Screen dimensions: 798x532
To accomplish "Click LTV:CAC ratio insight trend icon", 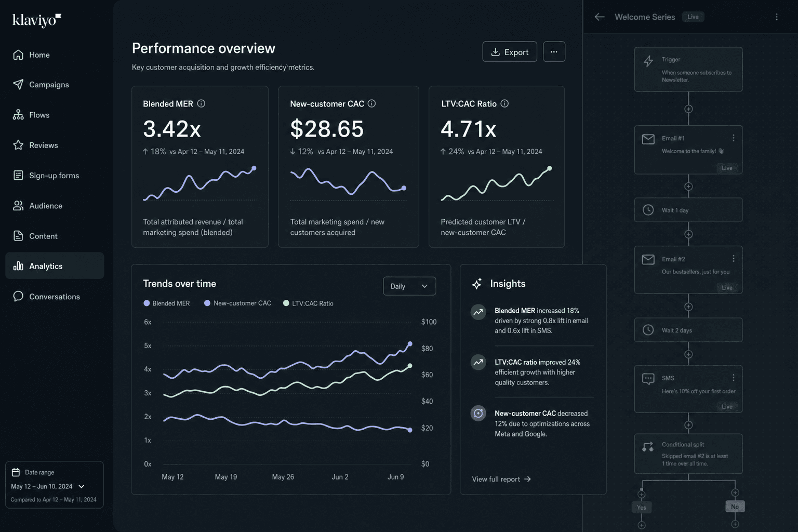I will (478, 362).
